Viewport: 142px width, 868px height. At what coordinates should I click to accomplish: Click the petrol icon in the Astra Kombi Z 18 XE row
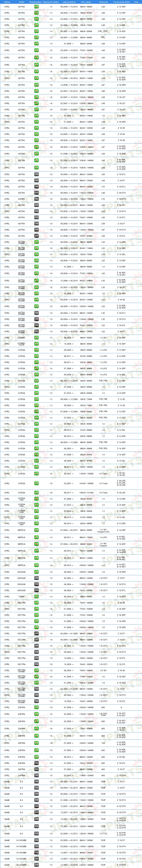(x=36, y=299)
